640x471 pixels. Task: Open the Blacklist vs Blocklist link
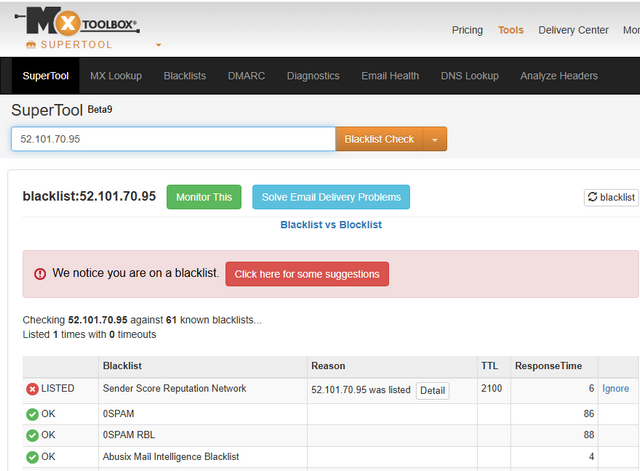(x=331, y=225)
